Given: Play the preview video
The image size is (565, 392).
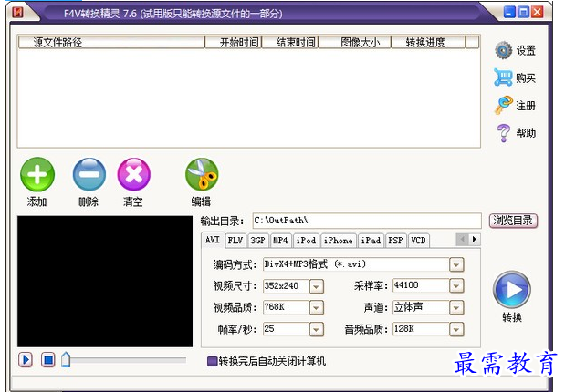Looking at the screenshot, I should 26,359.
